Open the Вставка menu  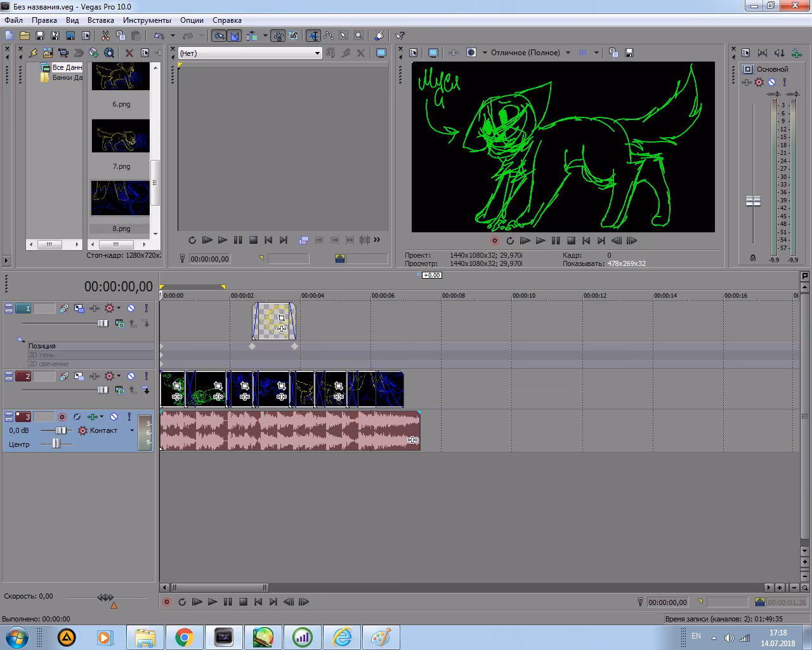(x=101, y=20)
